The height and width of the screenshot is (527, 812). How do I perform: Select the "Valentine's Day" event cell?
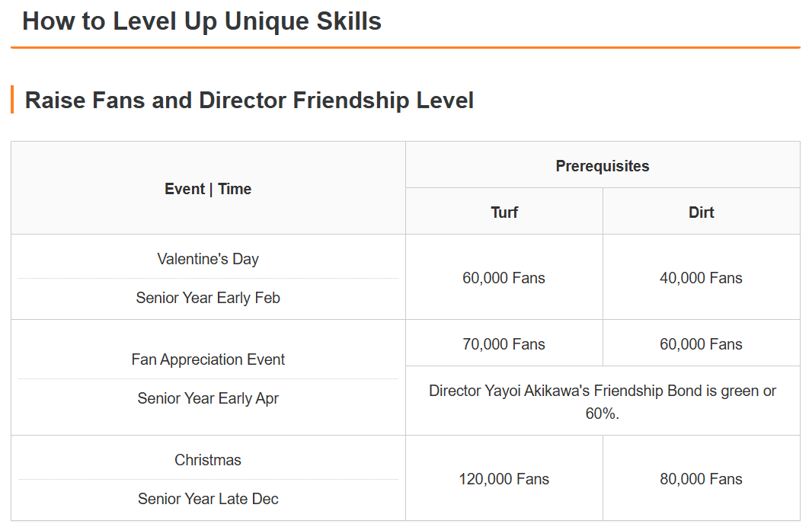(x=208, y=259)
